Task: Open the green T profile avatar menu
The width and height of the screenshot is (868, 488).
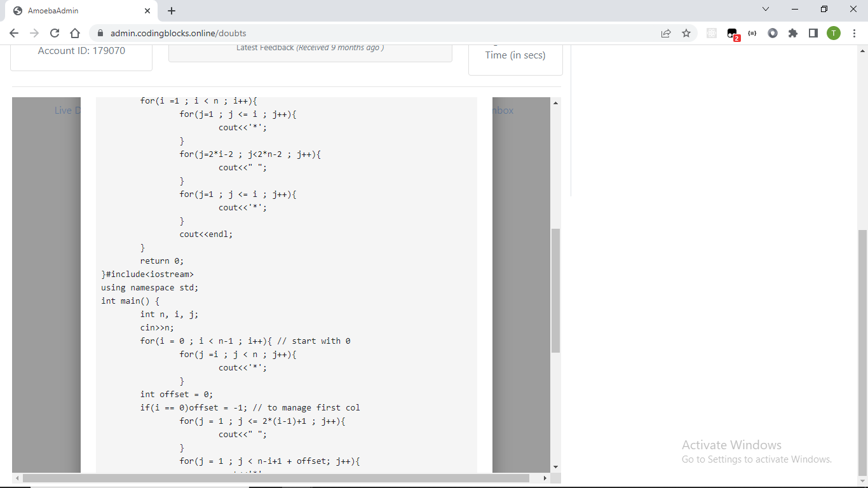Action: (x=834, y=33)
